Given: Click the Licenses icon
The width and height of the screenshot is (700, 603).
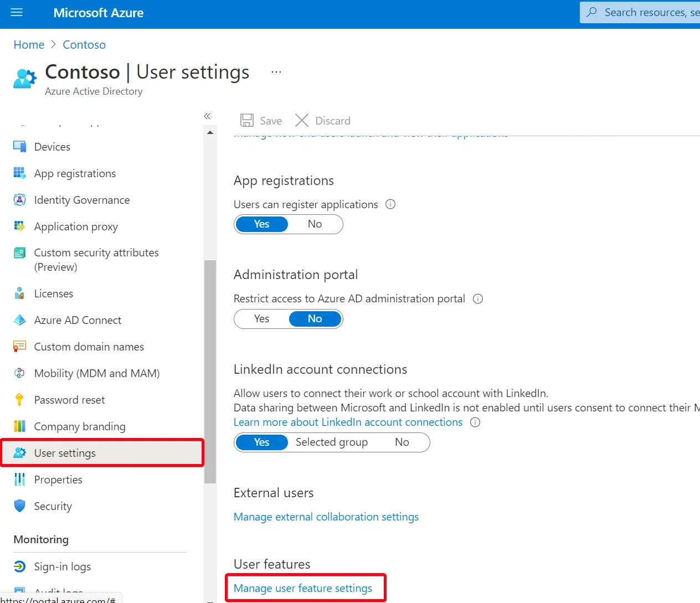Looking at the screenshot, I should [x=19, y=293].
